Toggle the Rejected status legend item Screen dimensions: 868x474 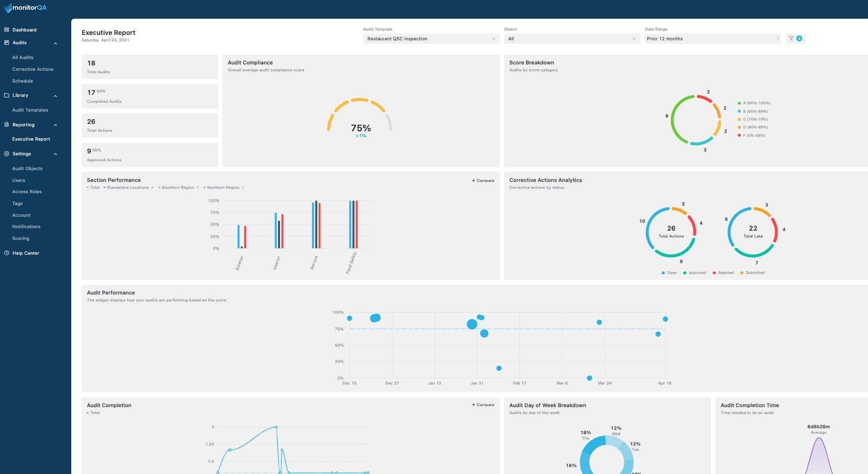coord(723,273)
